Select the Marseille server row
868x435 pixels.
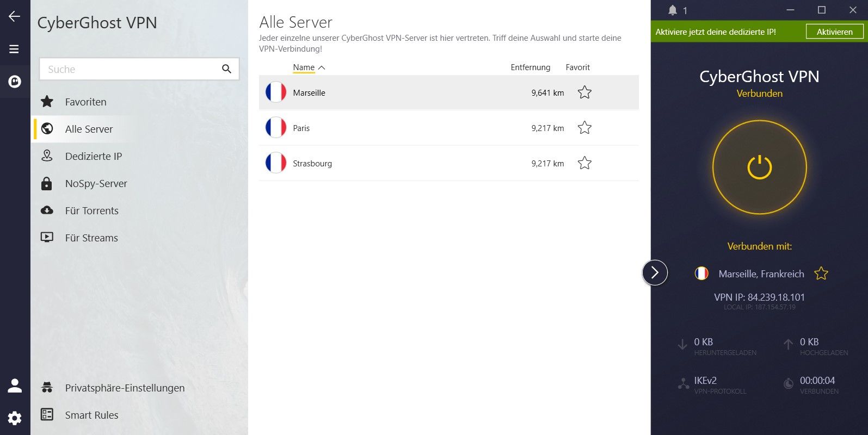448,92
